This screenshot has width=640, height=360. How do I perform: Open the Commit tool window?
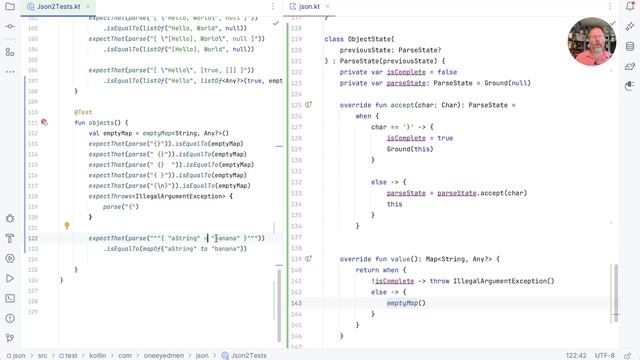tap(10, 27)
